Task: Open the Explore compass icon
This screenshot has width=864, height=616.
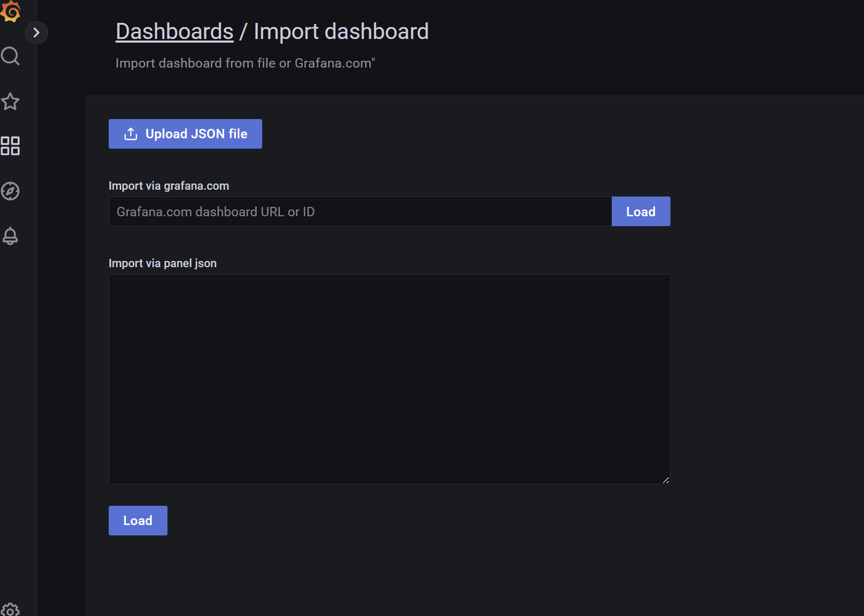Action: click(x=10, y=191)
